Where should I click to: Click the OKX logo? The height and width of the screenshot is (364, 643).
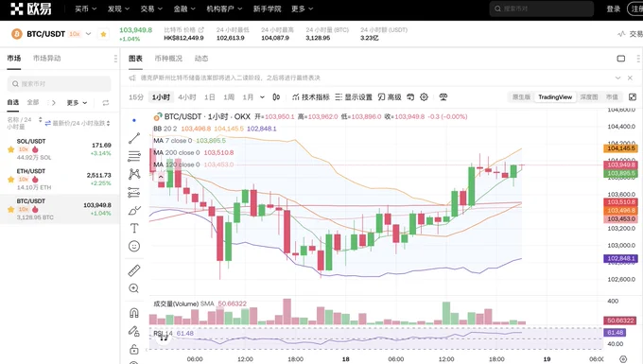pos(31,9)
